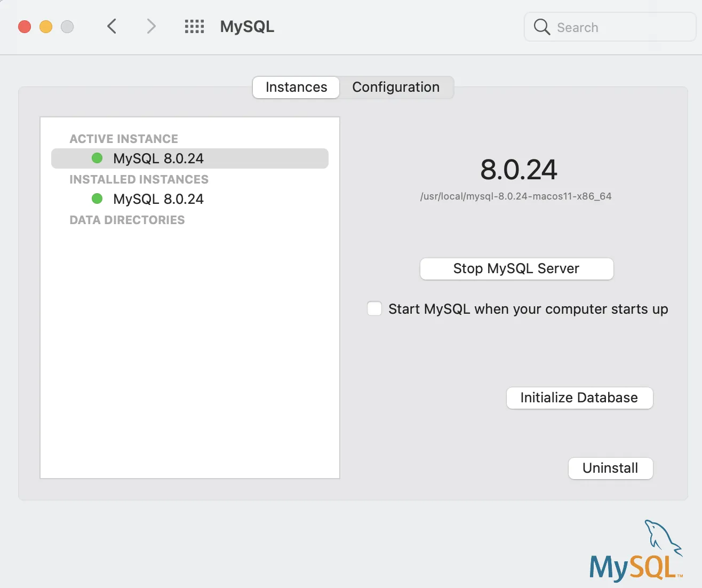Go forward with the right chevron arrow

click(x=151, y=26)
